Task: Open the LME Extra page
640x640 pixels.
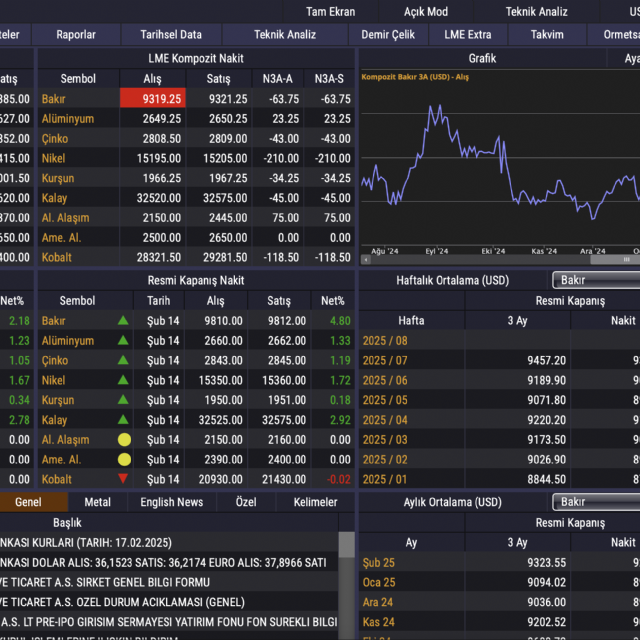Action: pyautogui.click(x=468, y=34)
